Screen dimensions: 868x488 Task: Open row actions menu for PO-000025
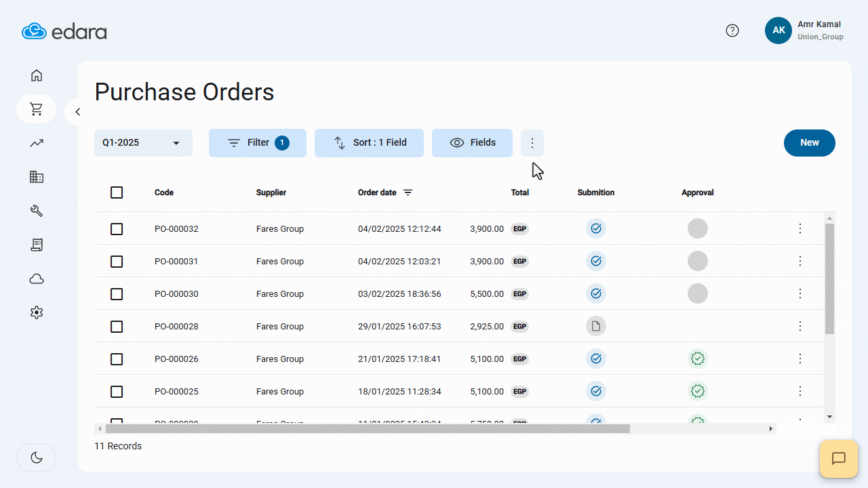800,391
